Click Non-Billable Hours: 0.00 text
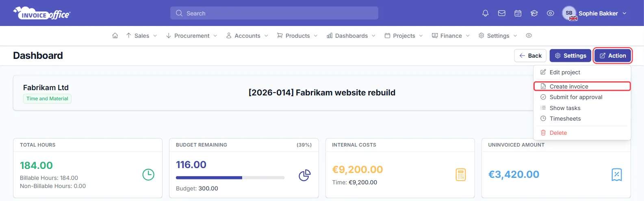Viewport: 644px width, 201px height. click(53, 186)
